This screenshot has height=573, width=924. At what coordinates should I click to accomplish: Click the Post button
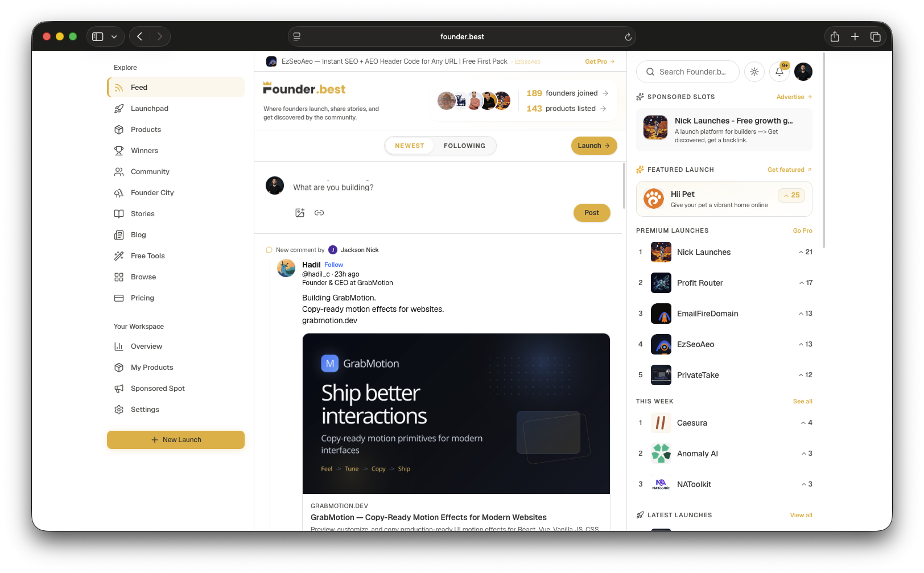click(592, 213)
